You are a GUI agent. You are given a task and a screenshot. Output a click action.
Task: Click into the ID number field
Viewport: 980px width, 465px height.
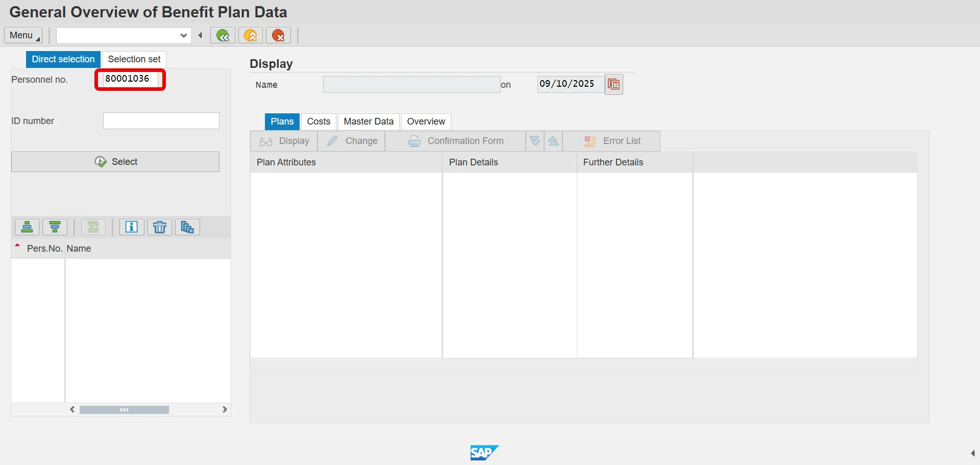click(161, 121)
